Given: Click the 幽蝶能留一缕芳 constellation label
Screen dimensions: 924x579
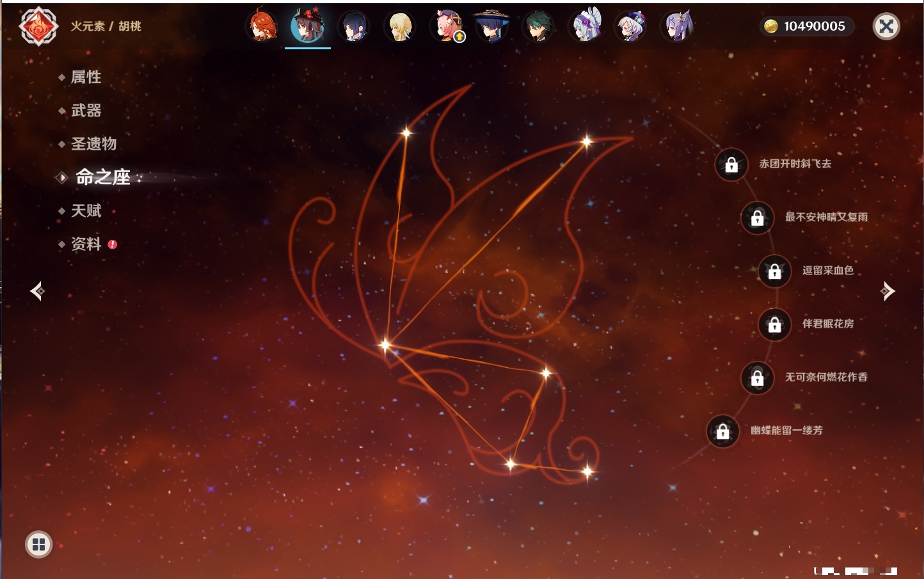Looking at the screenshot, I should 786,430.
